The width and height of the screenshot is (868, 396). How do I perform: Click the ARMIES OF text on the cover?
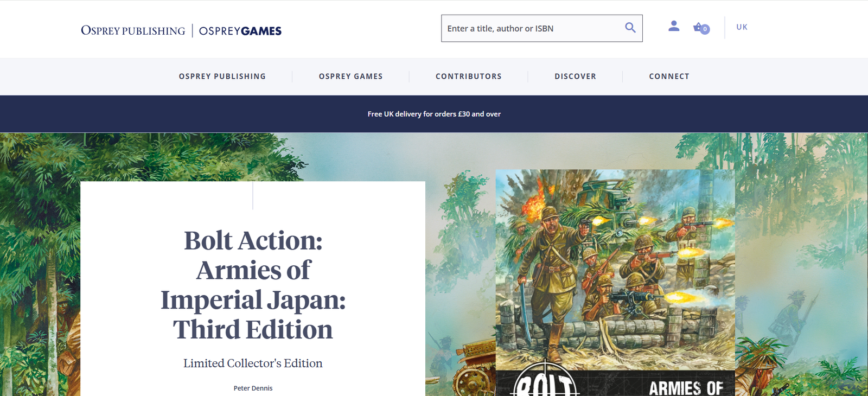coord(686,388)
